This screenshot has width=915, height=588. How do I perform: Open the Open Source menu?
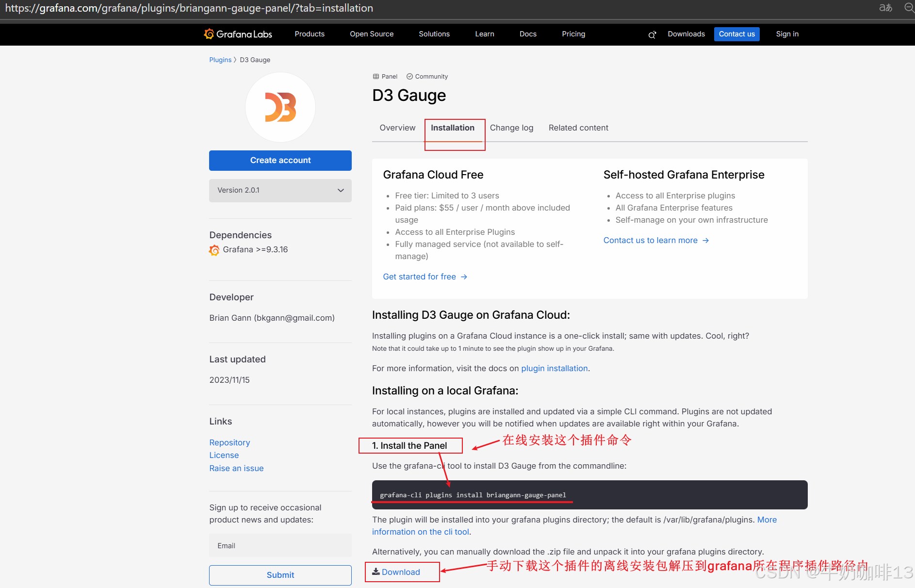click(372, 34)
